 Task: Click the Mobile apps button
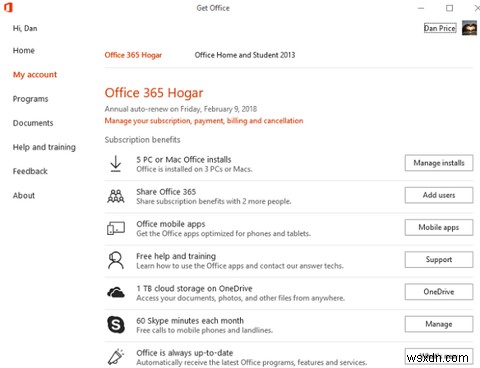(x=439, y=227)
